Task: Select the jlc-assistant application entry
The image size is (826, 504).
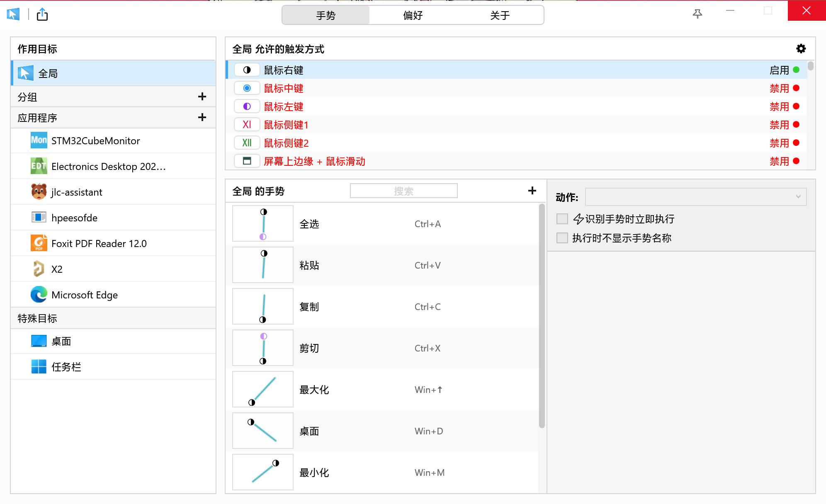Action: point(77,192)
